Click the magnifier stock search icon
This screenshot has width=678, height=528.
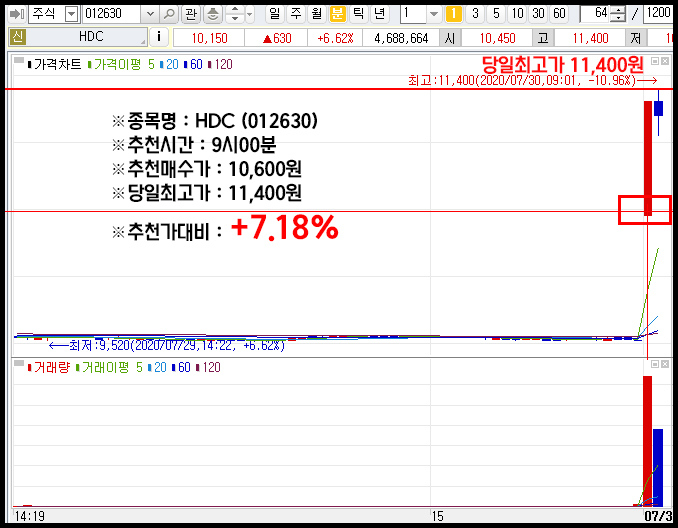pyautogui.click(x=169, y=14)
